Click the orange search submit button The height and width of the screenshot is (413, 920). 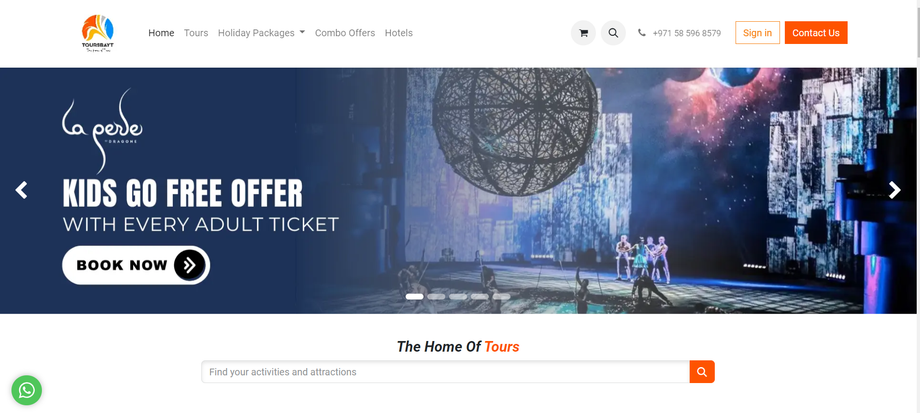702,371
